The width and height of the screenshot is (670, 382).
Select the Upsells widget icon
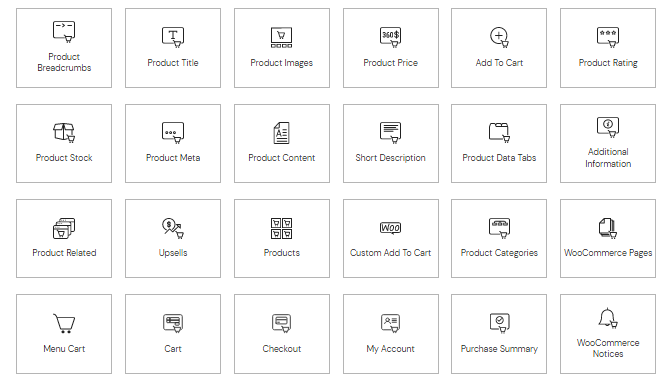pyautogui.click(x=173, y=228)
